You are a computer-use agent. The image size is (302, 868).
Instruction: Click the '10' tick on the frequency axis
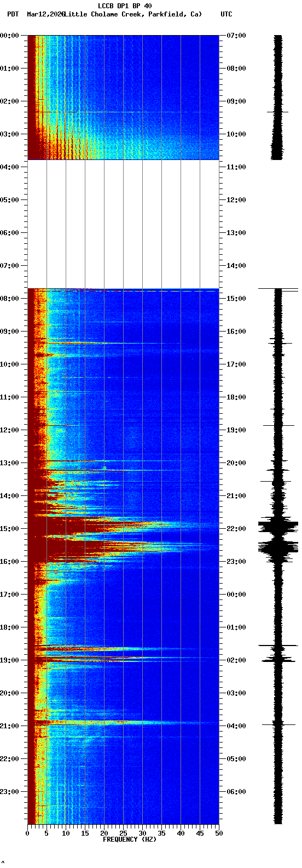[x=66, y=833]
